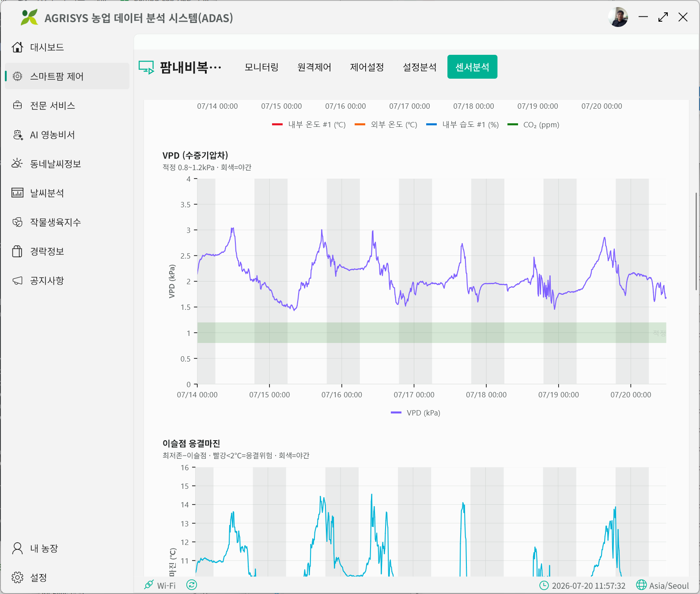The width and height of the screenshot is (700, 594).
Task: Click the vertical scrollbar of the chart panel
Action: [x=696, y=241]
